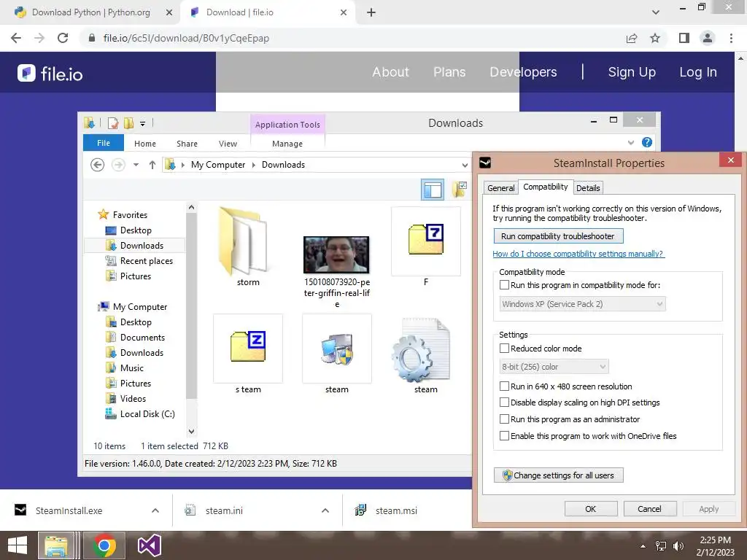Switch to the Share ribbon tab
Screen dimensions: 747x560
[187, 144]
